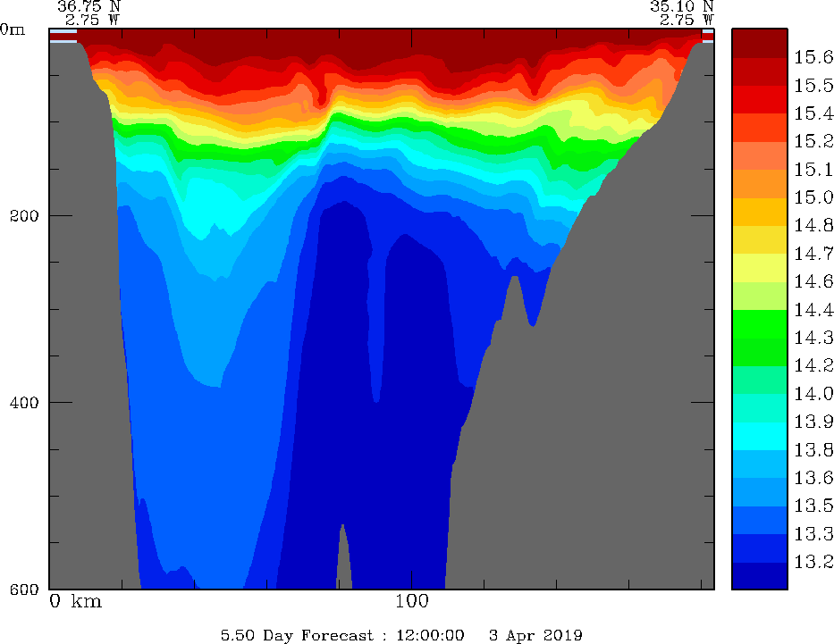Select colorbar band between 15.1 and 15.0
834x644 pixels.
click(x=760, y=183)
